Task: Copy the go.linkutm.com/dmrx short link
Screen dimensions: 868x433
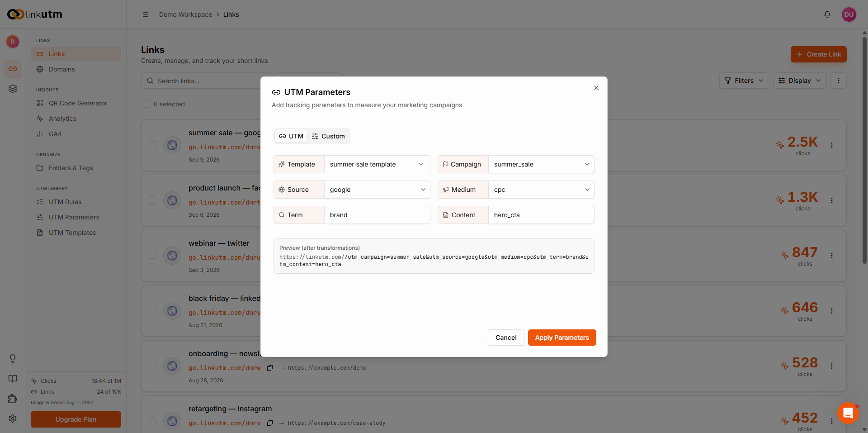Action: pyautogui.click(x=270, y=423)
